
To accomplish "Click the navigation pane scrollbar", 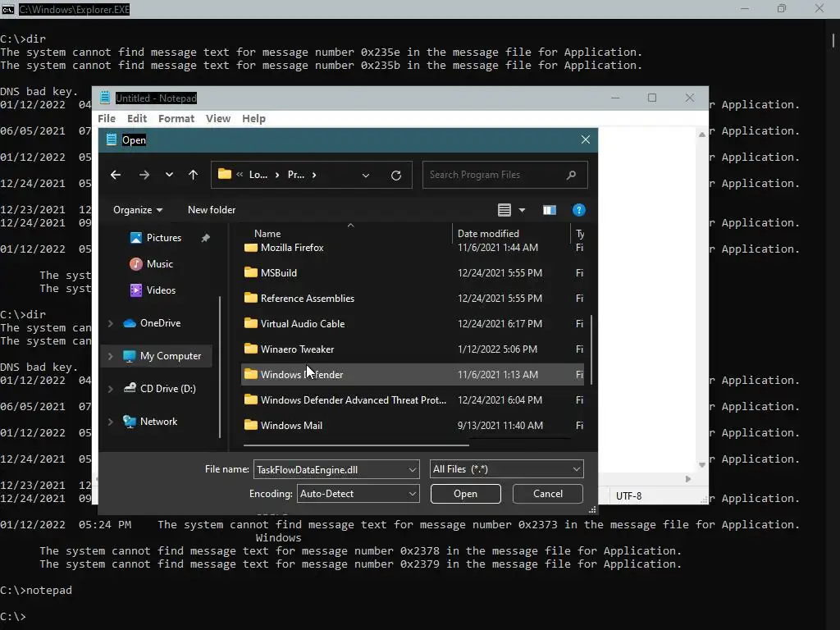I will point(220,367).
